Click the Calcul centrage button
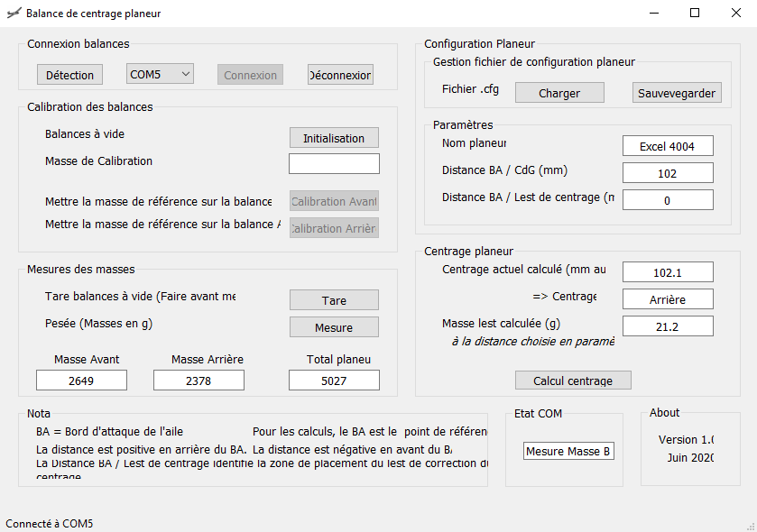This screenshot has height=532, width=757. [573, 381]
